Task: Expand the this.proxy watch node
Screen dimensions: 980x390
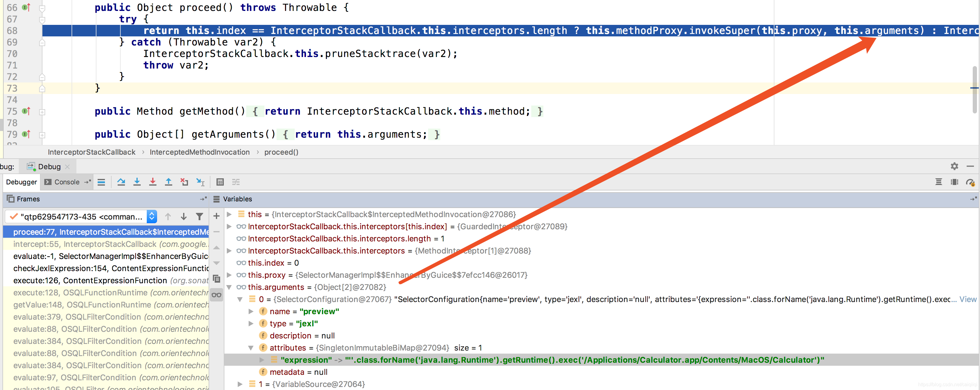Action: coord(230,275)
